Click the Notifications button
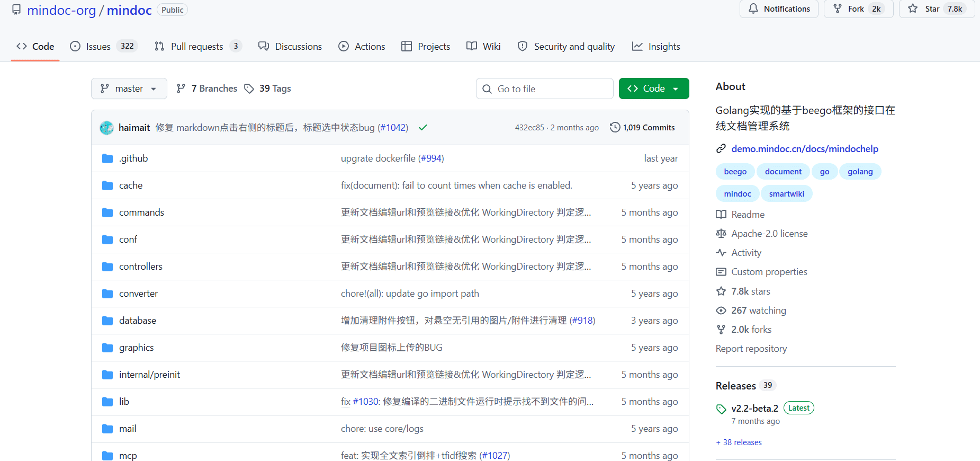 pyautogui.click(x=779, y=8)
